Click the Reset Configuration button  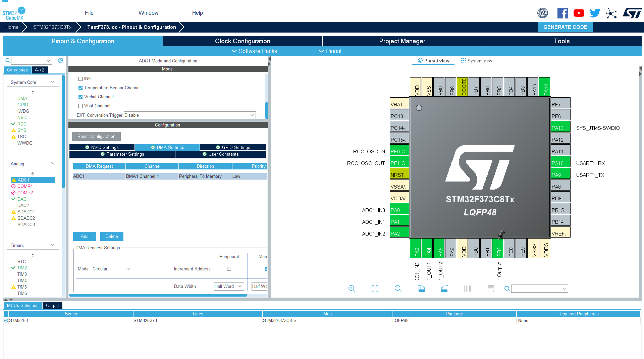(x=96, y=136)
